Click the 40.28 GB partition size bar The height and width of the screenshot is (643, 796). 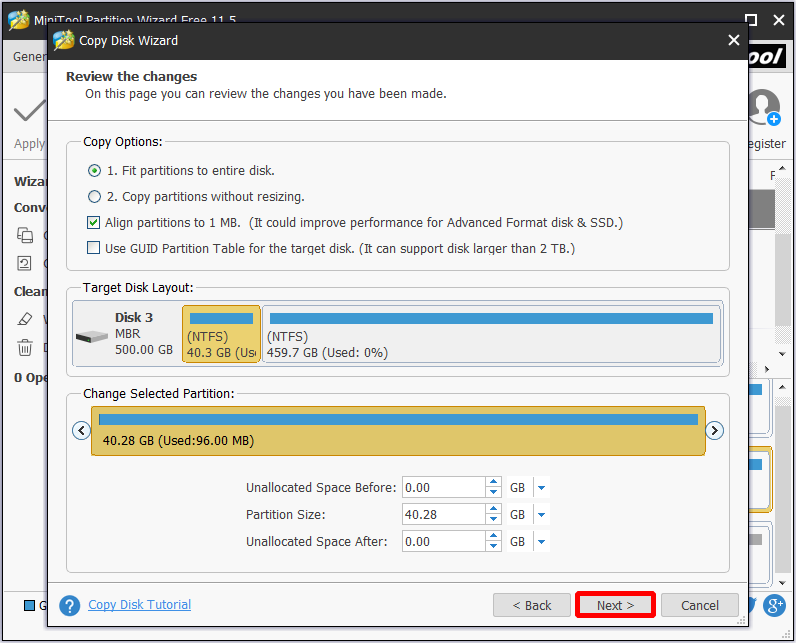click(398, 430)
